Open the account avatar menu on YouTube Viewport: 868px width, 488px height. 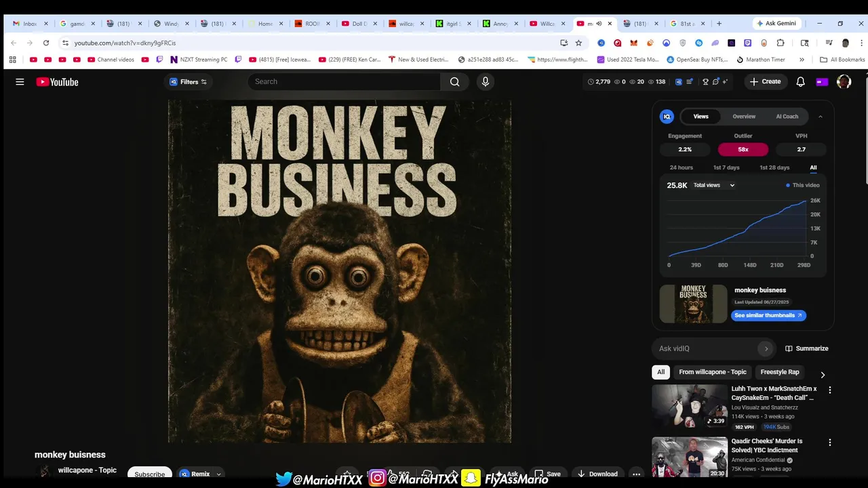pos(844,81)
